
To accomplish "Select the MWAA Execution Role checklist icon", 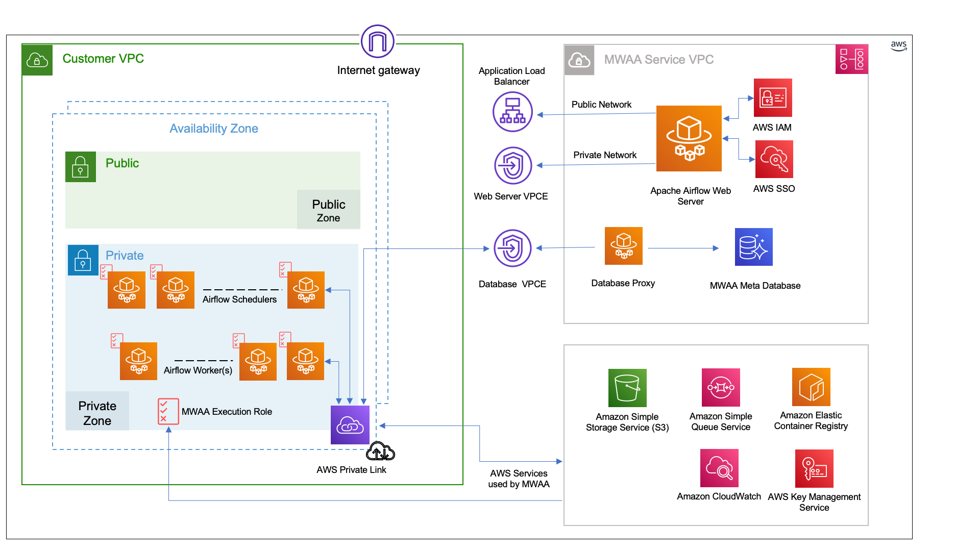I will click(168, 411).
